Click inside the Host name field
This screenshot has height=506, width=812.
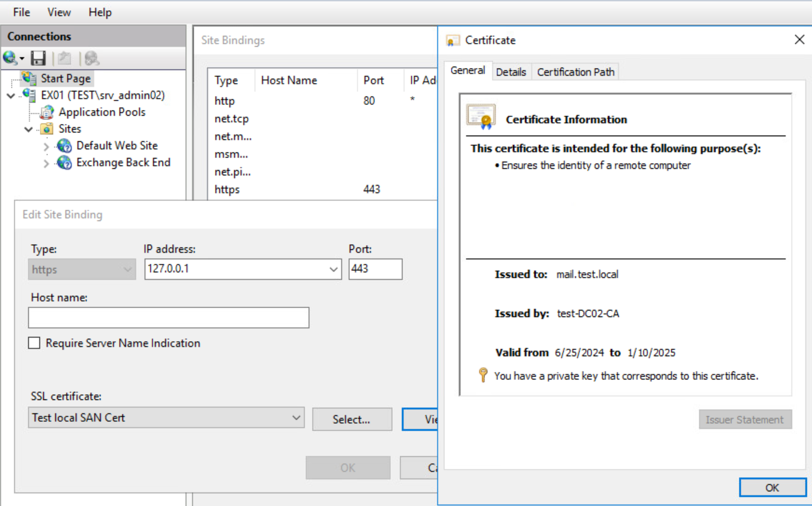click(x=168, y=318)
